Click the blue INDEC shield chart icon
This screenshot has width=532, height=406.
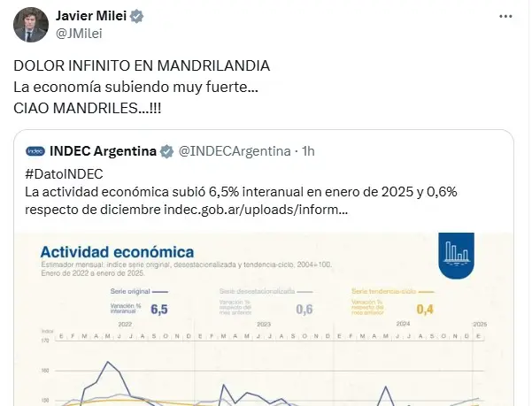point(456,256)
